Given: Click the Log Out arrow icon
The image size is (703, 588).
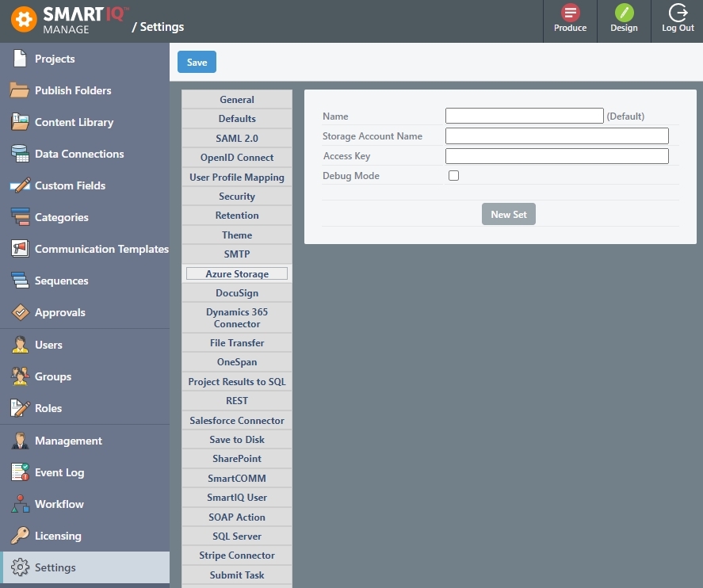Looking at the screenshot, I should point(678,13).
